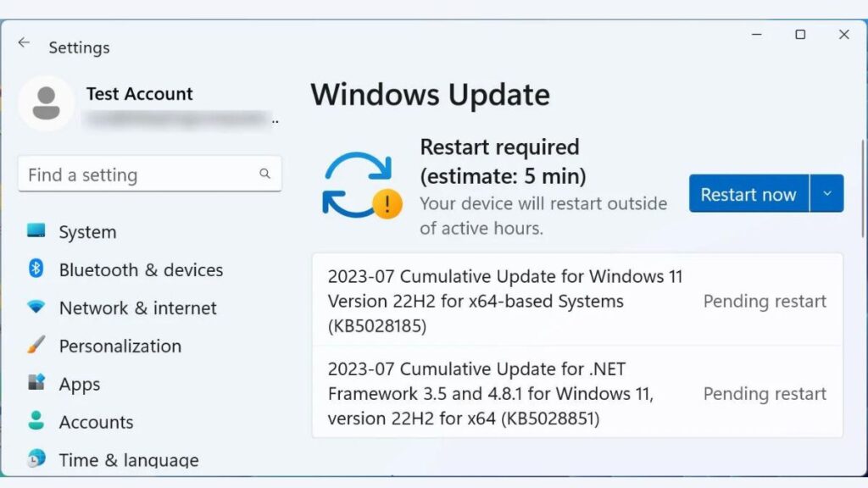This screenshot has width=868, height=488.
Task: Focus the Find a setting search box
Action: coord(149,175)
